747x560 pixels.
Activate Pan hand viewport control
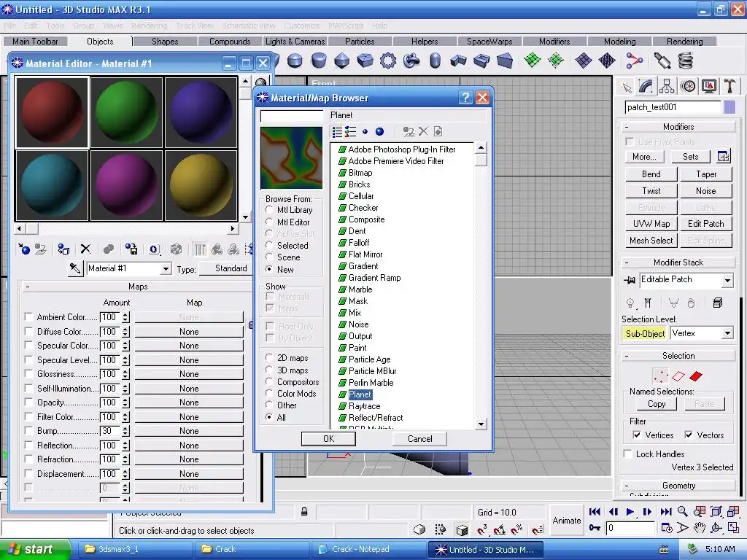pyautogui.click(x=699, y=528)
